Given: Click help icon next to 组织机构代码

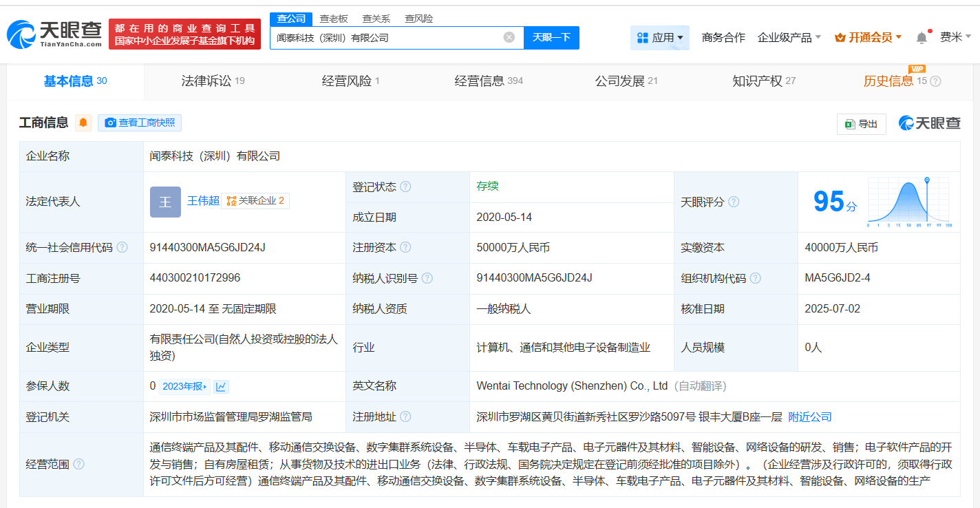Looking at the screenshot, I should click(x=756, y=278).
